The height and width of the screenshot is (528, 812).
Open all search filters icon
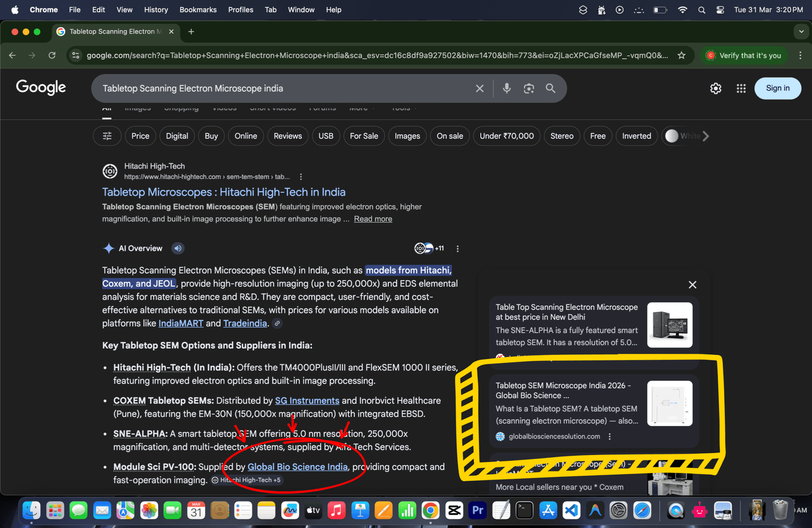[x=107, y=136]
